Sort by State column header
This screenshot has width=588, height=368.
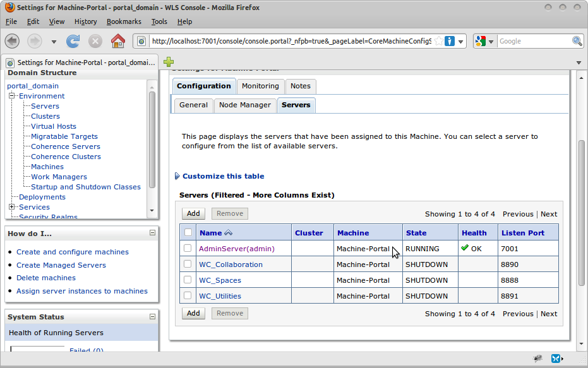coord(416,233)
